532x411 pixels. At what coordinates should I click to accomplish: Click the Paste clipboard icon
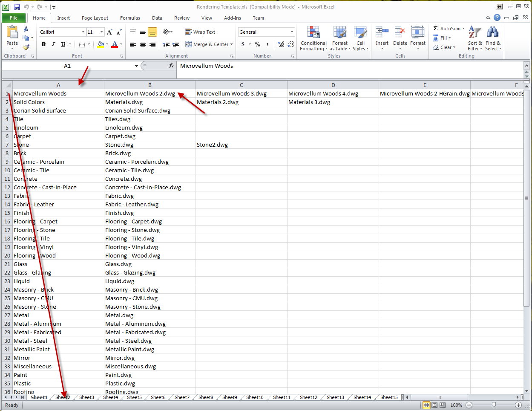point(12,33)
